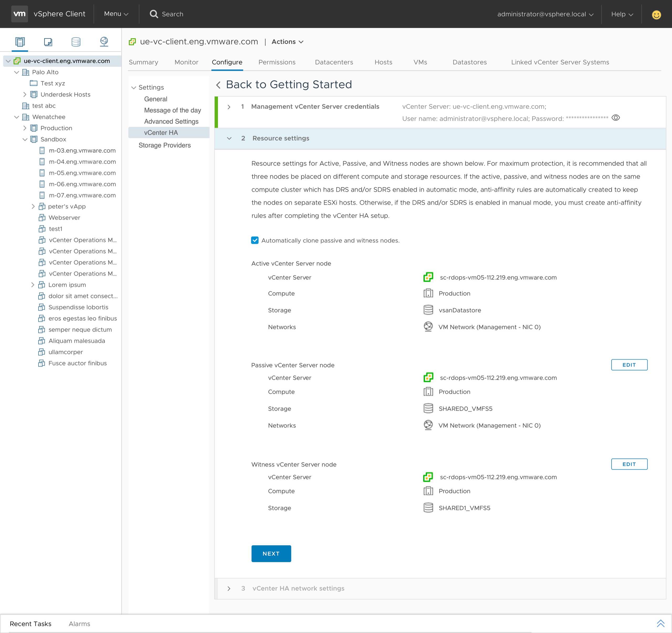
Task: Click the Test xyz folder icon
Action: [x=33, y=83]
